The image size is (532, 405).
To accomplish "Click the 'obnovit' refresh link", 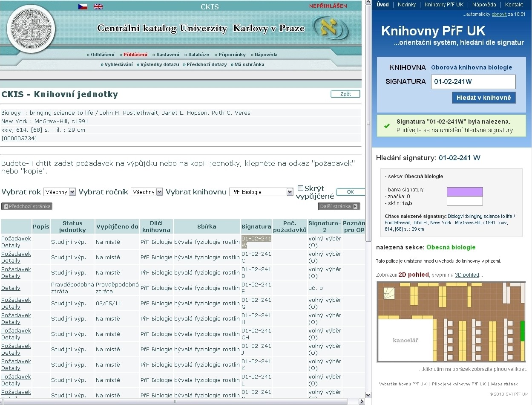I will pyautogui.click(x=499, y=14).
